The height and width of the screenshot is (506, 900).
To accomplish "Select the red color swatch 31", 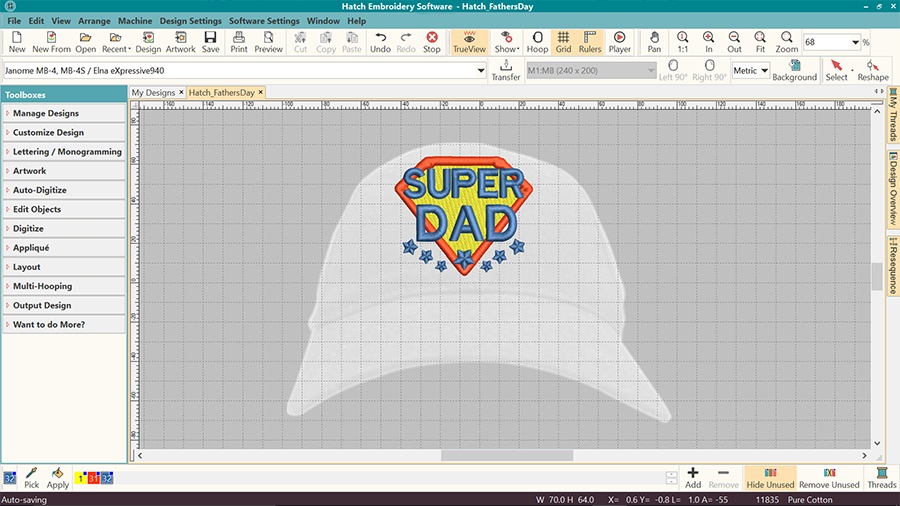I will [x=92, y=479].
